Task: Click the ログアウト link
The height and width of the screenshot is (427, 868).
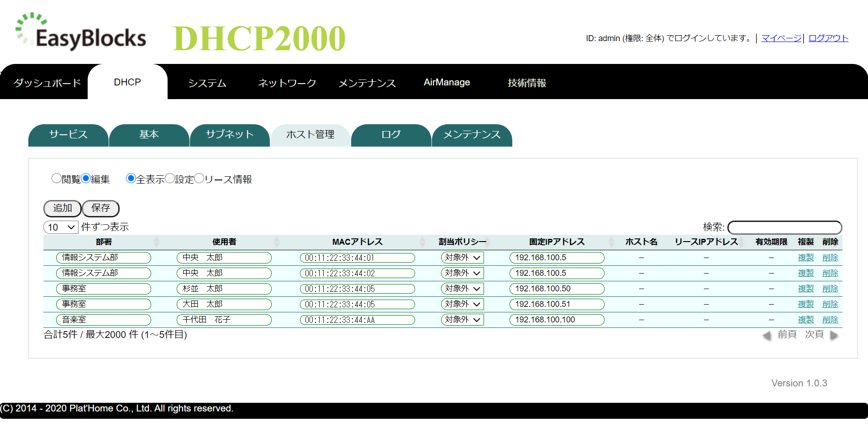Action: [828, 38]
